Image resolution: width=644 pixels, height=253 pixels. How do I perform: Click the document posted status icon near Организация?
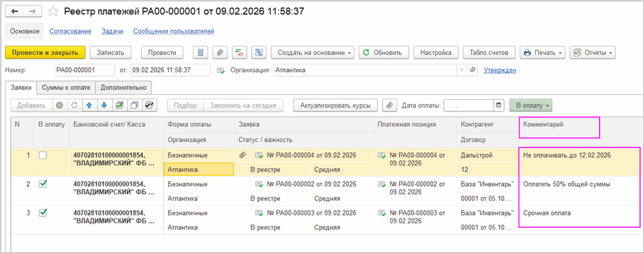[x=221, y=71]
